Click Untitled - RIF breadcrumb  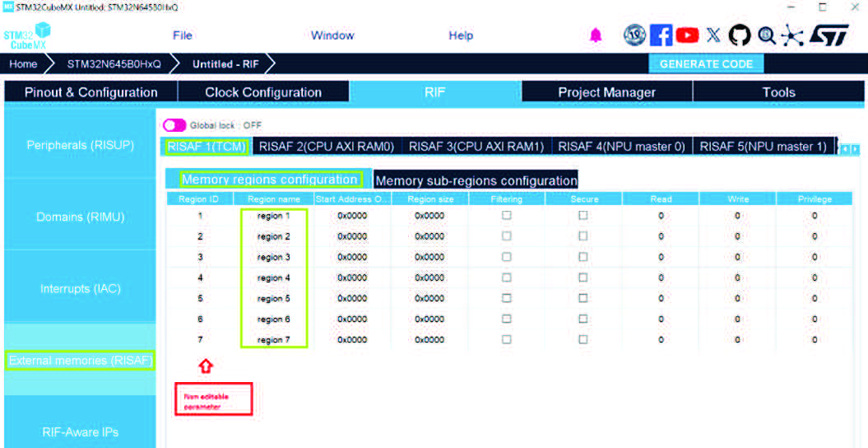[x=225, y=63]
